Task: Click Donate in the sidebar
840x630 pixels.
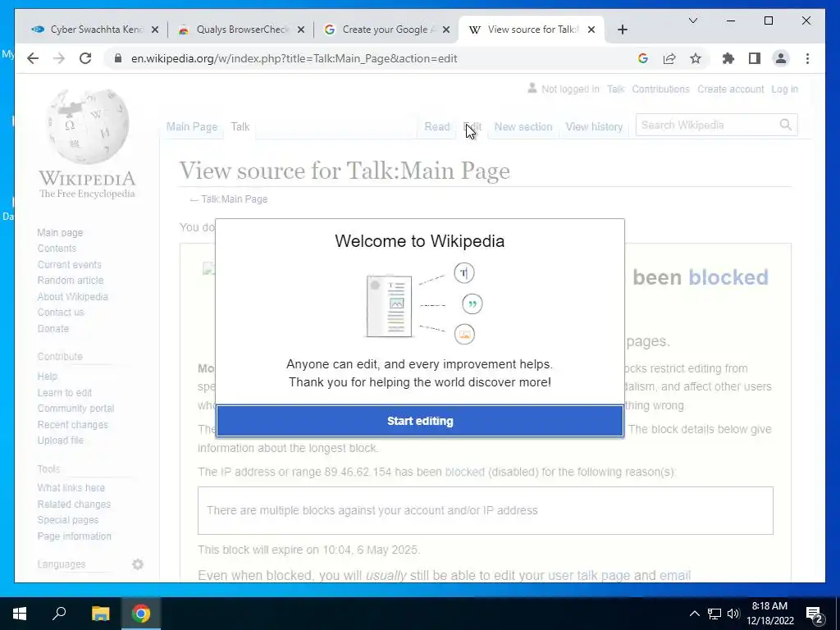Action: pos(53,328)
